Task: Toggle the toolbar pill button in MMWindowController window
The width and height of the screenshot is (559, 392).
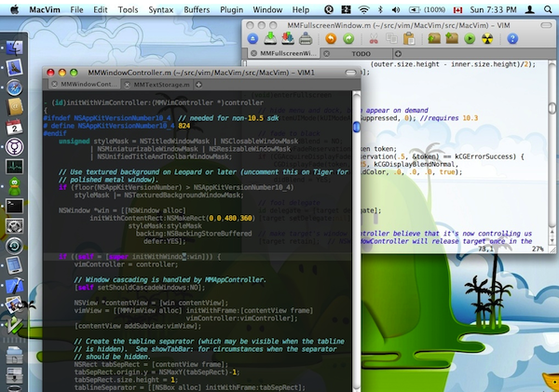Action: click(351, 73)
